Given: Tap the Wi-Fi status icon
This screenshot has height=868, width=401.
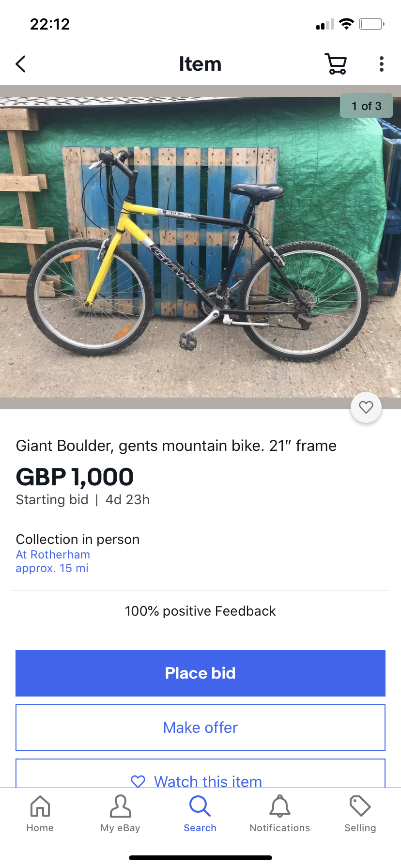Looking at the screenshot, I should click(x=346, y=24).
